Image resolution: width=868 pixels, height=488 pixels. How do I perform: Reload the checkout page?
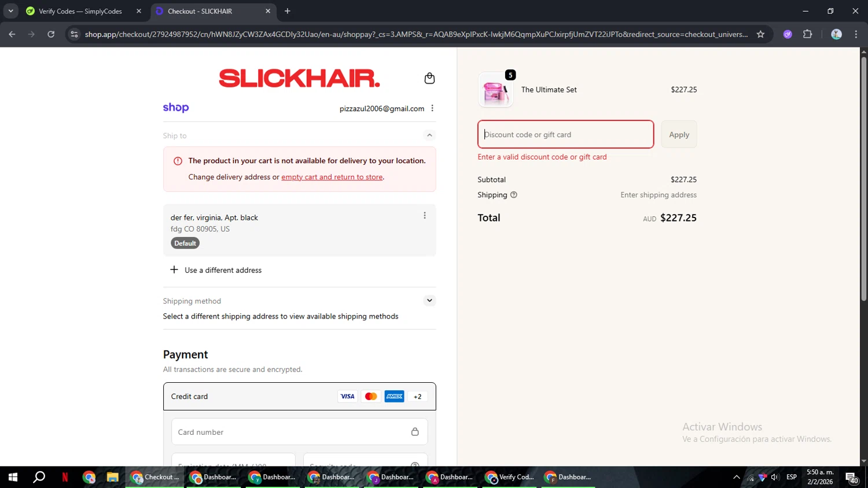click(51, 34)
